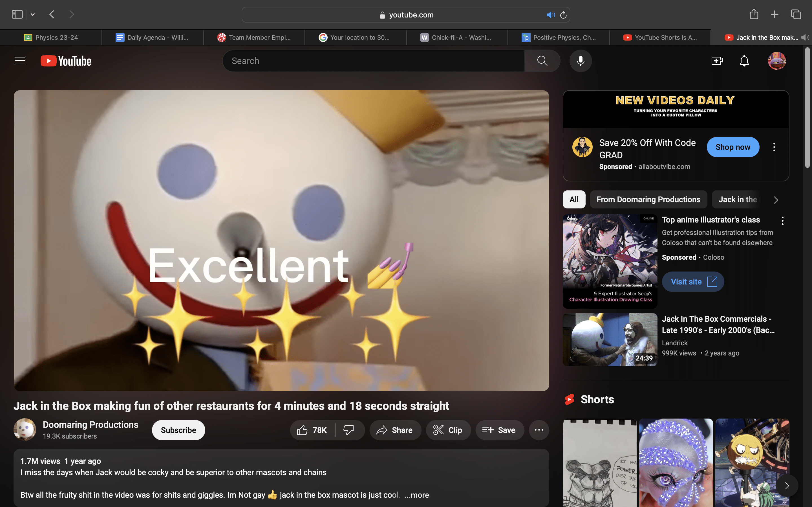Screen dimensions: 812x507
Task: Open the three-dot more actions menu under video
Action: (x=539, y=430)
